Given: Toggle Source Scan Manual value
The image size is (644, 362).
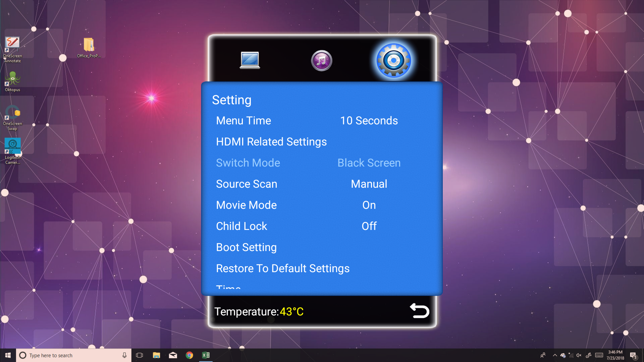Looking at the screenshot, I should click(x=369, y=184).
